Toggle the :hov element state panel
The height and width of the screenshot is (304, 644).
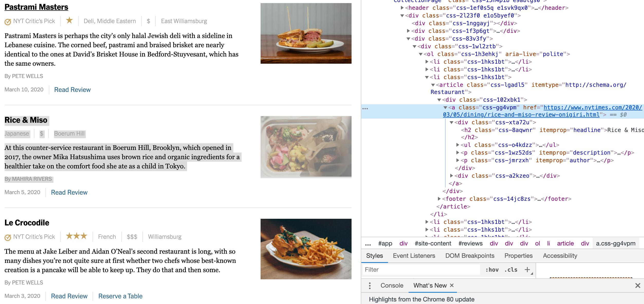tap(492, 270)
